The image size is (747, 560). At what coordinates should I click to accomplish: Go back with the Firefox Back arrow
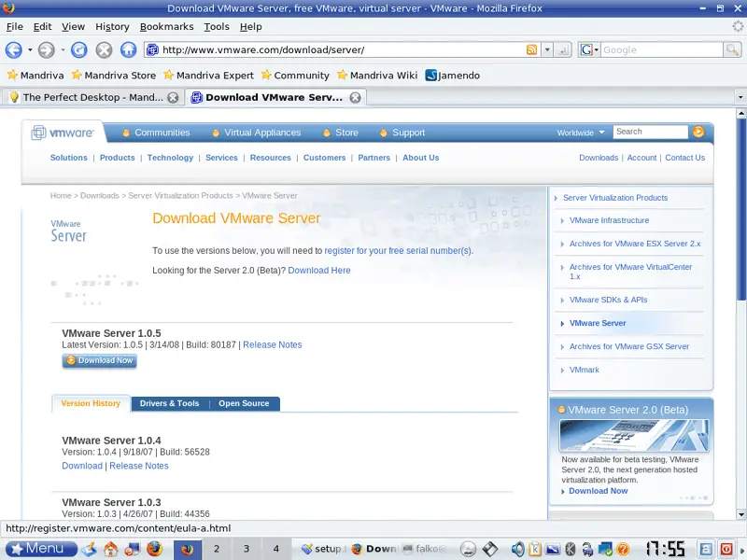point(14,49)
